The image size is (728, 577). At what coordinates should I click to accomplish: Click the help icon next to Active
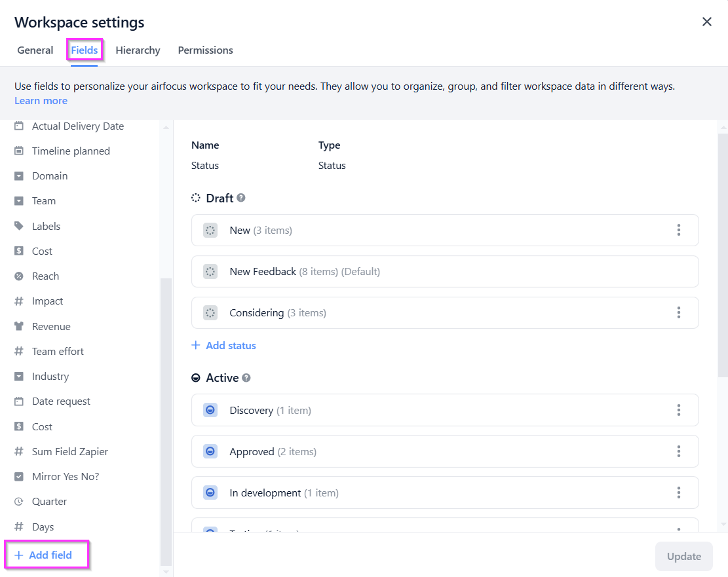(x=246, y=378)
